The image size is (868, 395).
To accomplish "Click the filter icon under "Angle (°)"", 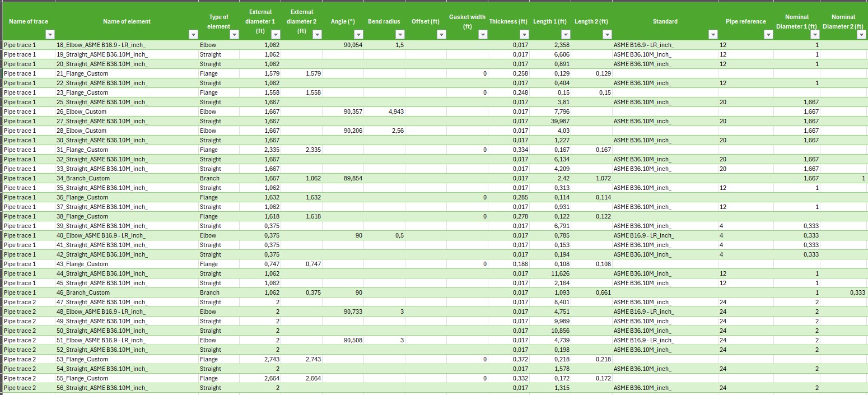I will click(x=358, y=34).
